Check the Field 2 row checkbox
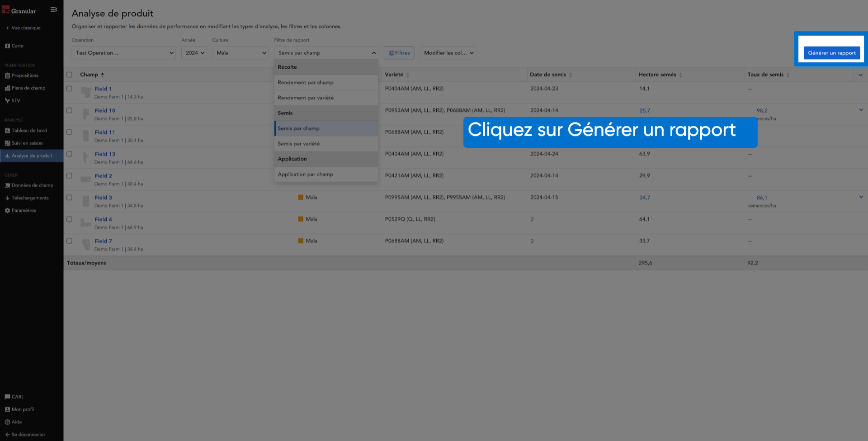 tap(69, 175)
